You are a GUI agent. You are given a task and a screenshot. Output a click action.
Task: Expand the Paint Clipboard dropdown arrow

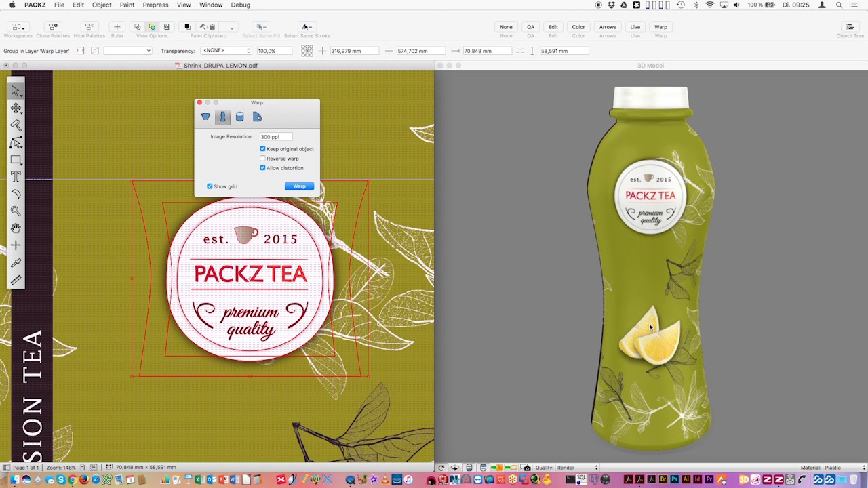[x=232, y=28]
